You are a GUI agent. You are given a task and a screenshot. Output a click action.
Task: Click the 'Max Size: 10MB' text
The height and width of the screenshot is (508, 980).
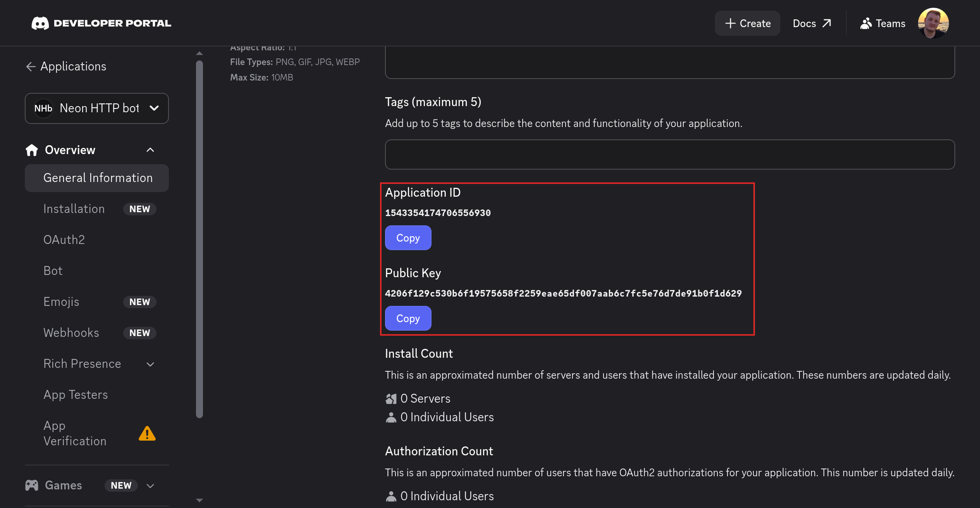click(261, 77)
